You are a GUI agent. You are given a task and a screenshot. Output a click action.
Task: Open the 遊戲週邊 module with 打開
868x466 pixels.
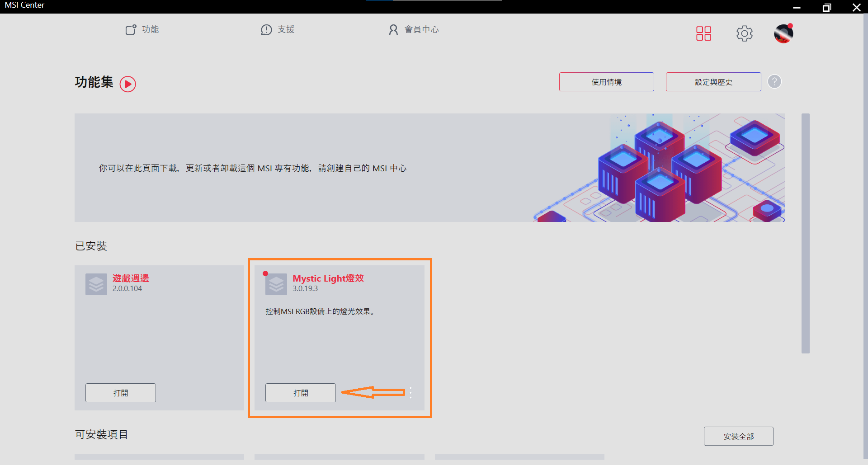pyautogui.click(x=121, y=393)
